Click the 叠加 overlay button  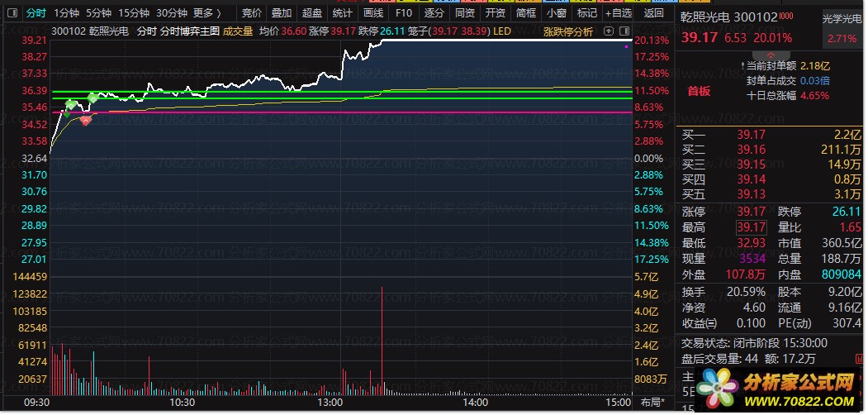point(282,12)
